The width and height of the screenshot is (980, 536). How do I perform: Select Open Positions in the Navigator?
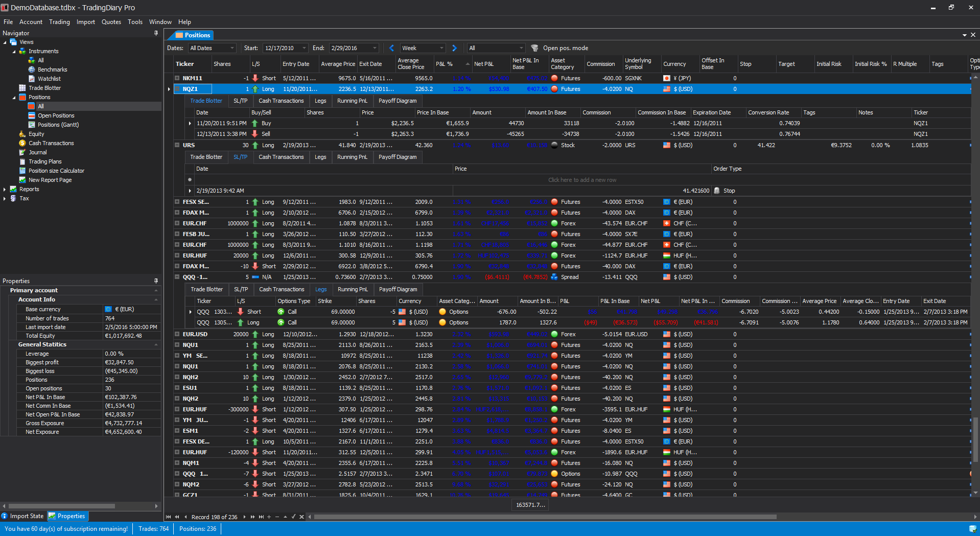(56, 115)
